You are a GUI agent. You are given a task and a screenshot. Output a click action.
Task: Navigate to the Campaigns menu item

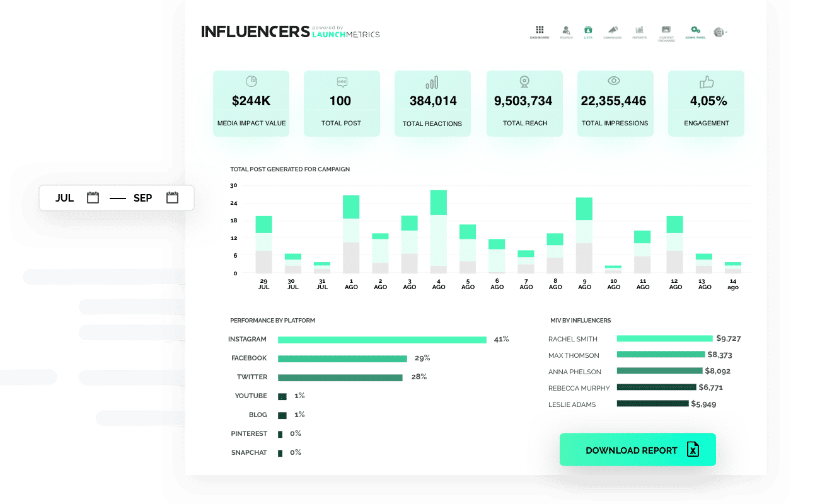pyautogui.click(x=613, y=33)
